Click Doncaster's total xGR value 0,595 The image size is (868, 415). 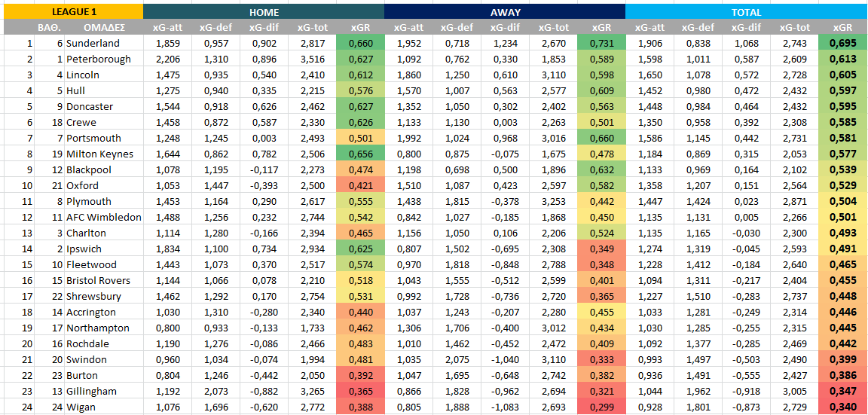click(842, 106)
